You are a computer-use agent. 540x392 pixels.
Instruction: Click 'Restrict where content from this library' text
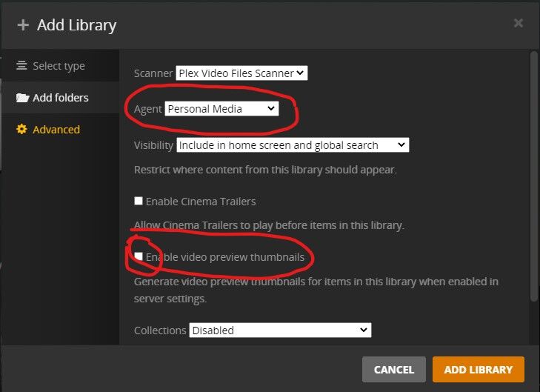(265, 170)
